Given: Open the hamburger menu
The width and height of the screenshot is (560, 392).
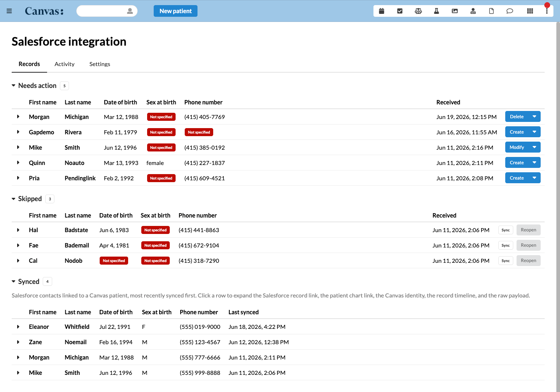Looking at the screenshot, I should pos(9,11).
